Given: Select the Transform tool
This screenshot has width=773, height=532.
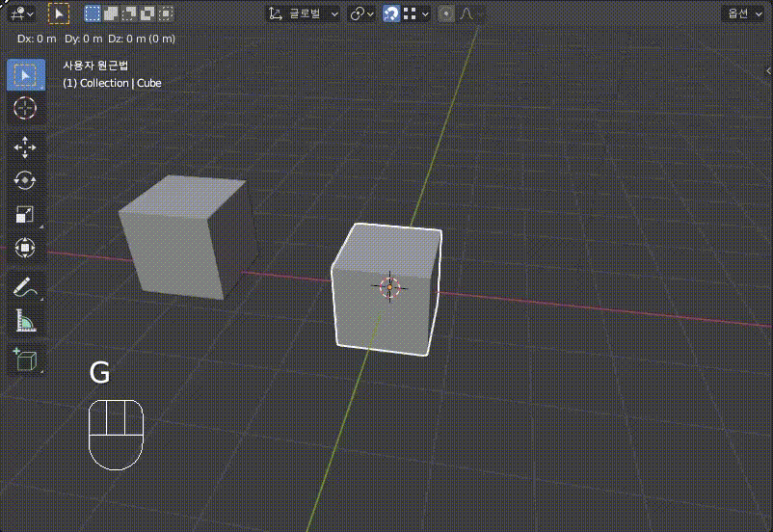Looking at the screenshot, I should 25,248.
